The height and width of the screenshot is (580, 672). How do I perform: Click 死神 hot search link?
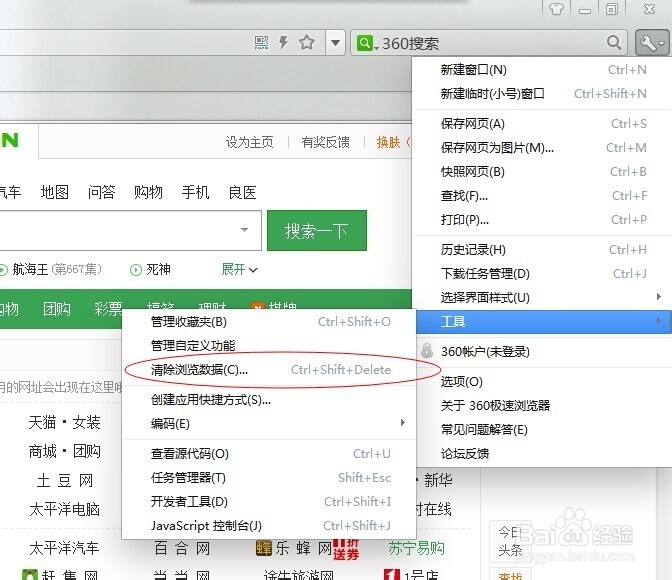coord(159,269)
